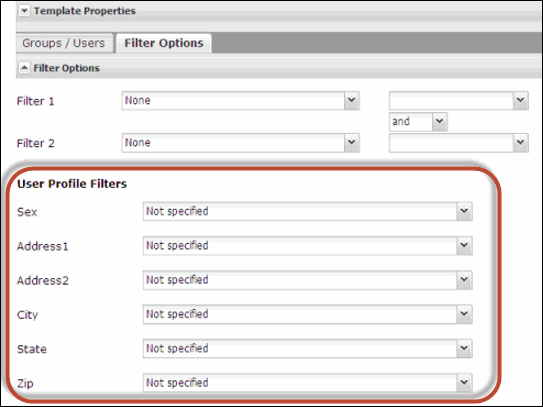Click the Filter 1 label
Screen dimensions: 543x407
[x=36, y=101]
